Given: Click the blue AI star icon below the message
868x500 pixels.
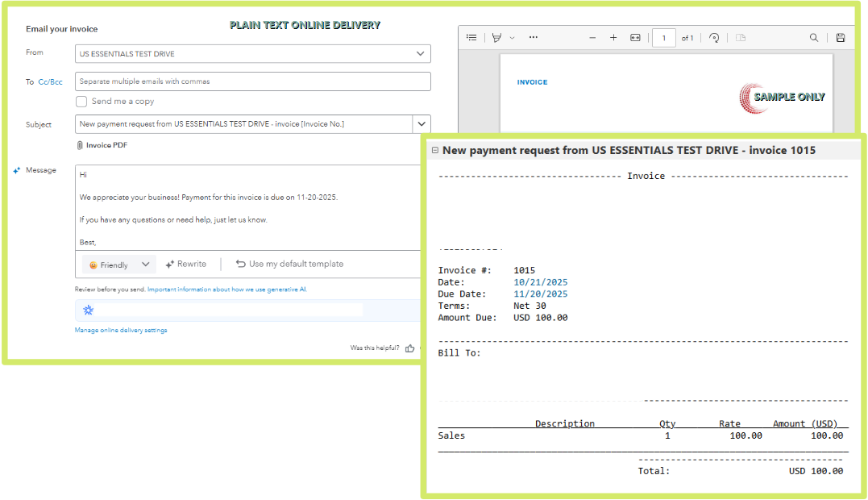Looking at the screenshot, I should coord(88,310).
